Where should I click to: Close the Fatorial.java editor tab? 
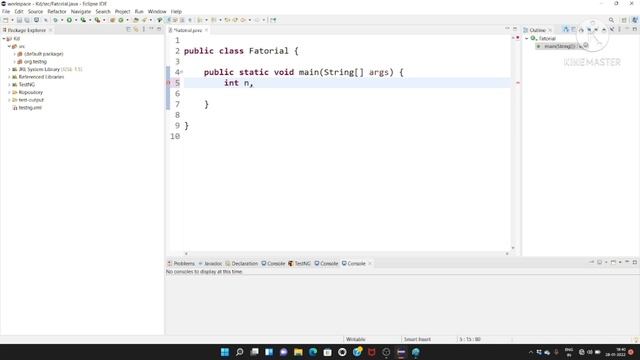point(206,30)
